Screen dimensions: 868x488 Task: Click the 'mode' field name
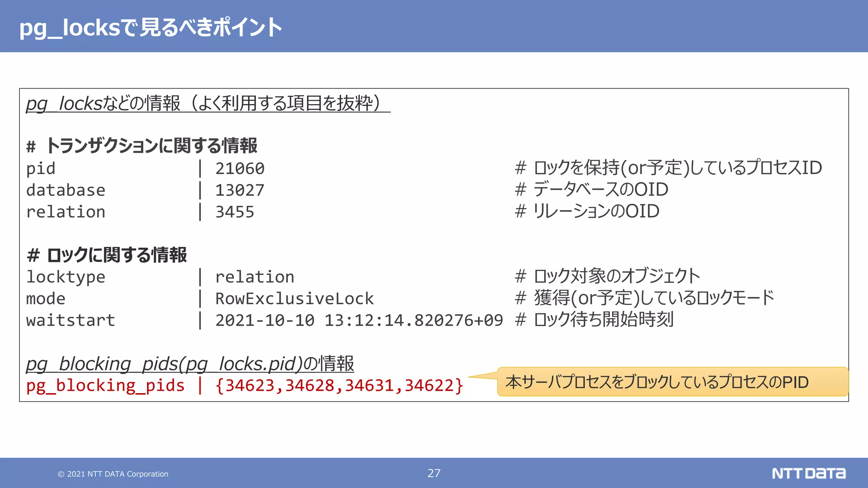coord(46,299)
